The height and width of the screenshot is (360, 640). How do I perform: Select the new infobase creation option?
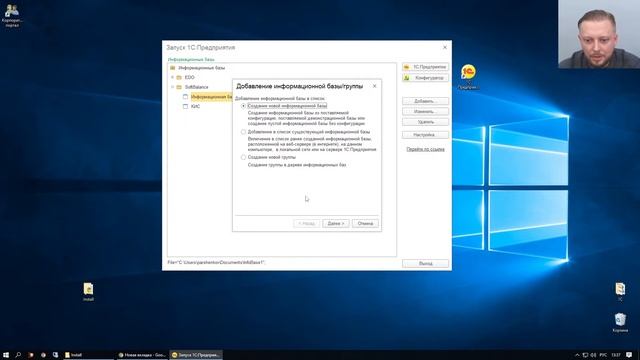(x=243, y=106)
